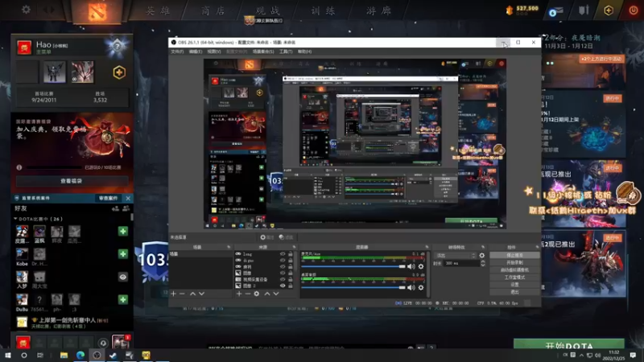
Task: Open the 英雄 (Heroes) tab in Dota
Action: (158, 10)
